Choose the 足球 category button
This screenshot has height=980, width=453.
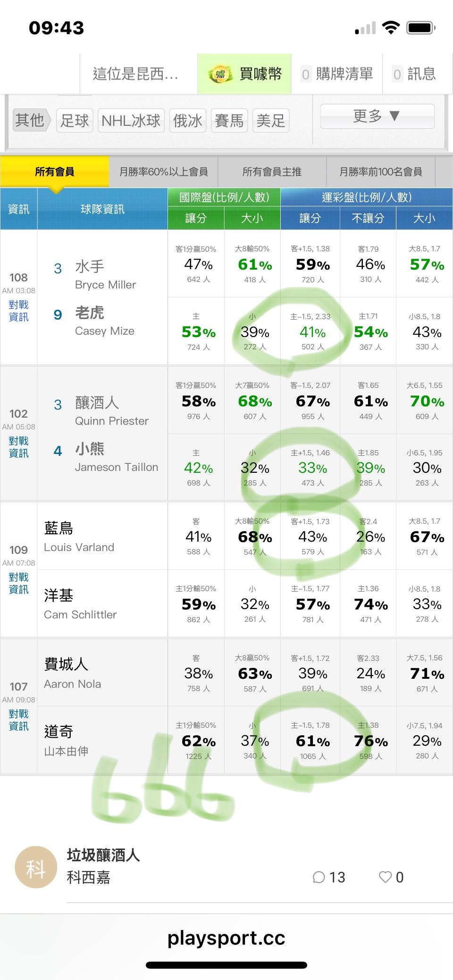(75, 121)
